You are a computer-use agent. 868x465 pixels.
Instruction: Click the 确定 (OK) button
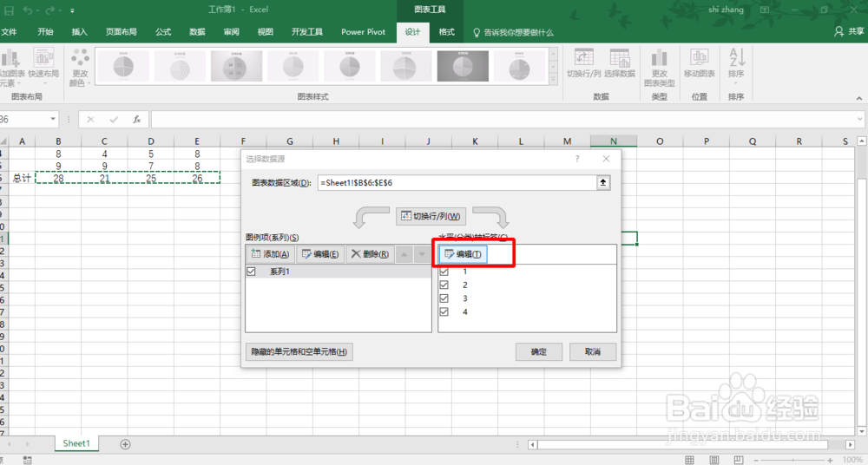[x=539, y=351]
